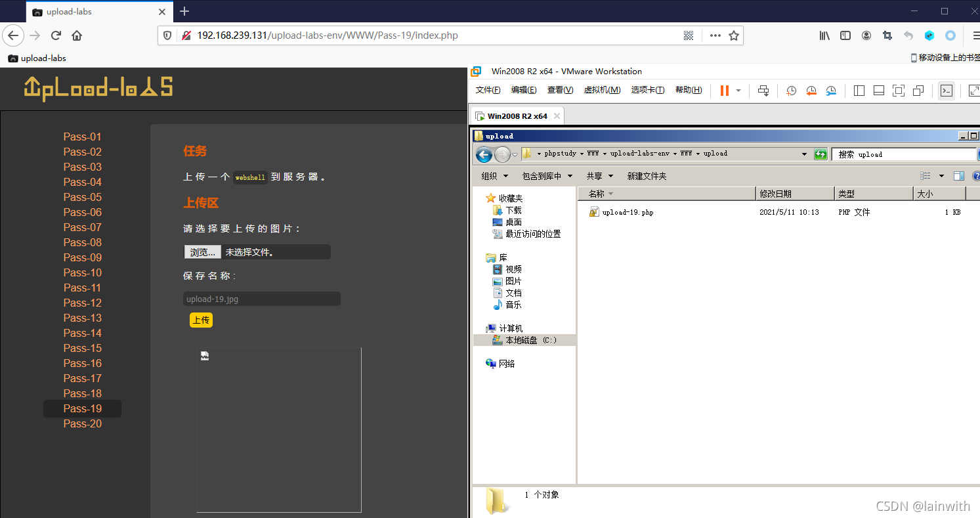The image size is (980, 518).
Task: Click Explorer back arrow in VM
Action: [484, 154]
